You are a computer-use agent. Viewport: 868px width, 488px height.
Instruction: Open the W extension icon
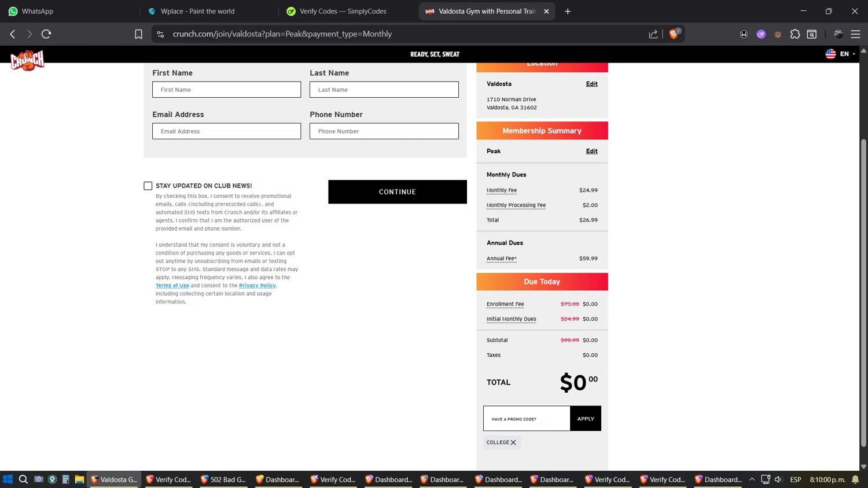pyautogui.click(x=744, y=34)
